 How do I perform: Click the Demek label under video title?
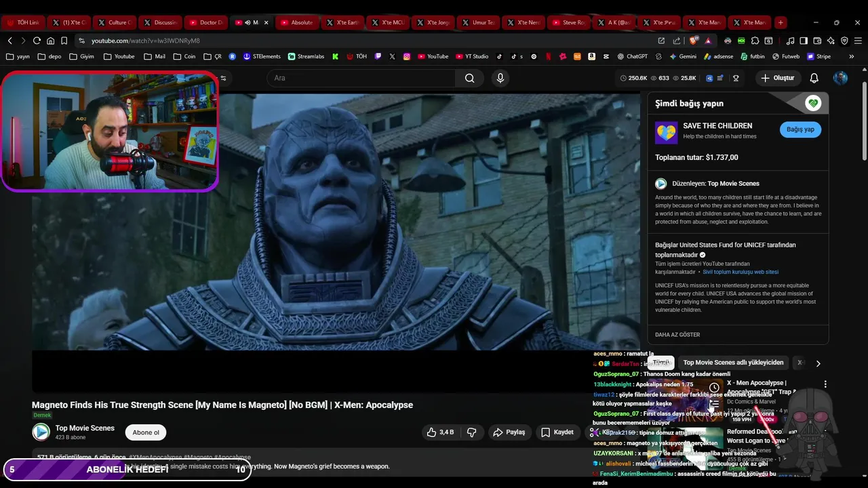coord(42,415)
